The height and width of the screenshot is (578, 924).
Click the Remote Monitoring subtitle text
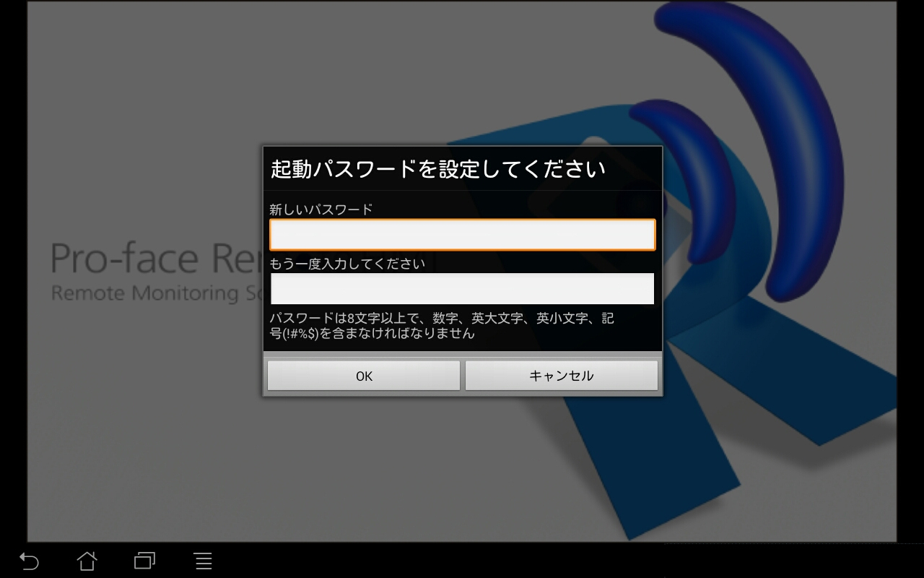point(144,293)
